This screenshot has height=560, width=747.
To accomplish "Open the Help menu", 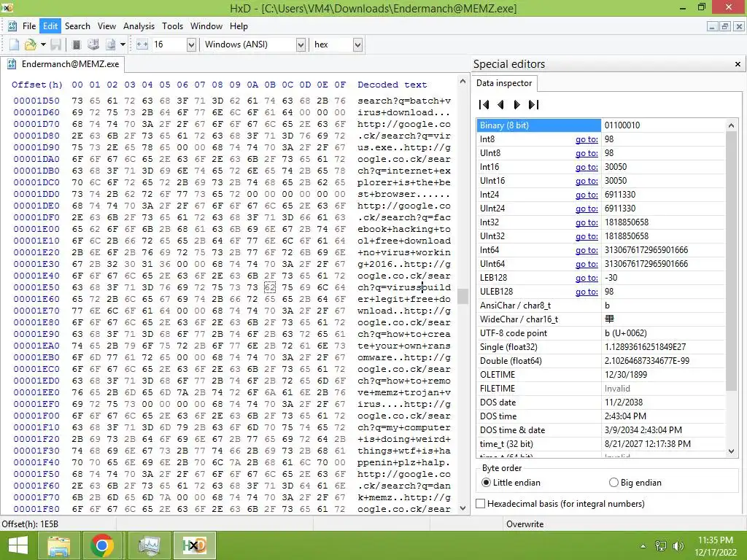I will (x=239, y=26).
